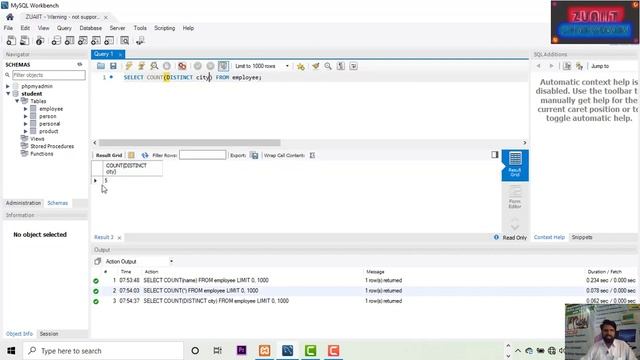Toggle word wrapping in query editor
This screenshot has height=360, width=640.
pos(353,66)
